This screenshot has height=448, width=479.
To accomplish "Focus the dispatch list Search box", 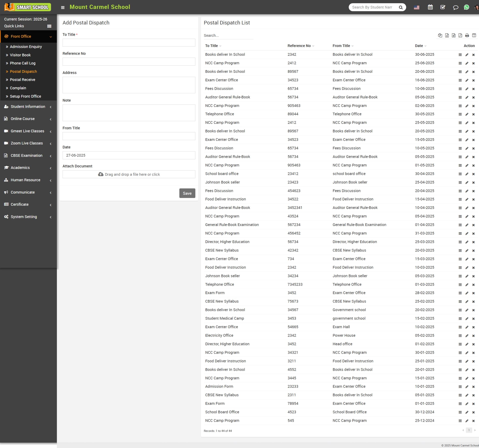I will coord(228,35).
